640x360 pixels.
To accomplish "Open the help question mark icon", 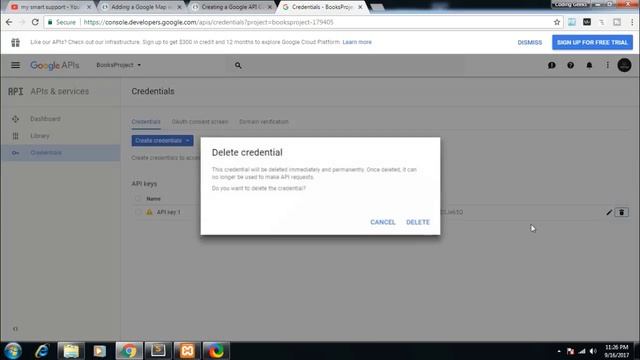I will tap(570, 65).
